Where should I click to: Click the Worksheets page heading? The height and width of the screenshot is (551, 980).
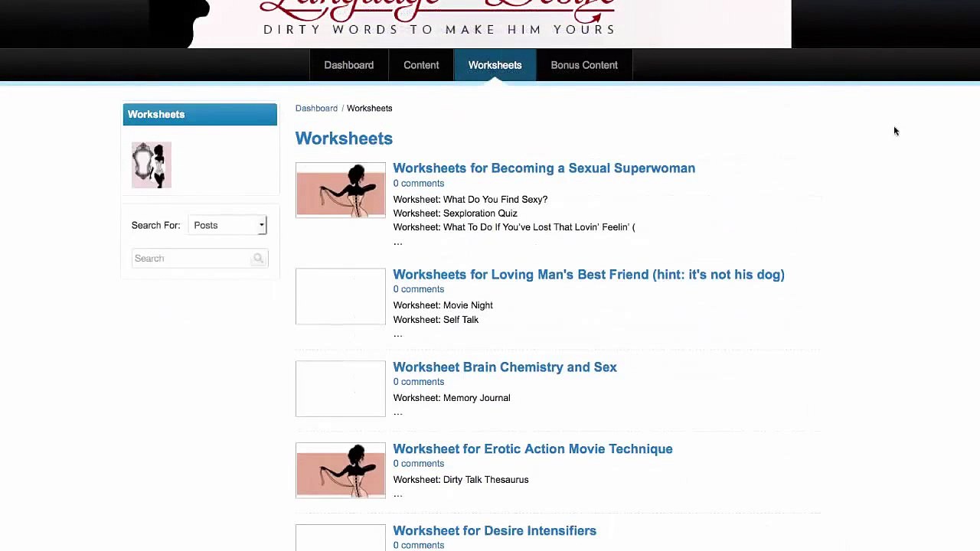(344, 139)
